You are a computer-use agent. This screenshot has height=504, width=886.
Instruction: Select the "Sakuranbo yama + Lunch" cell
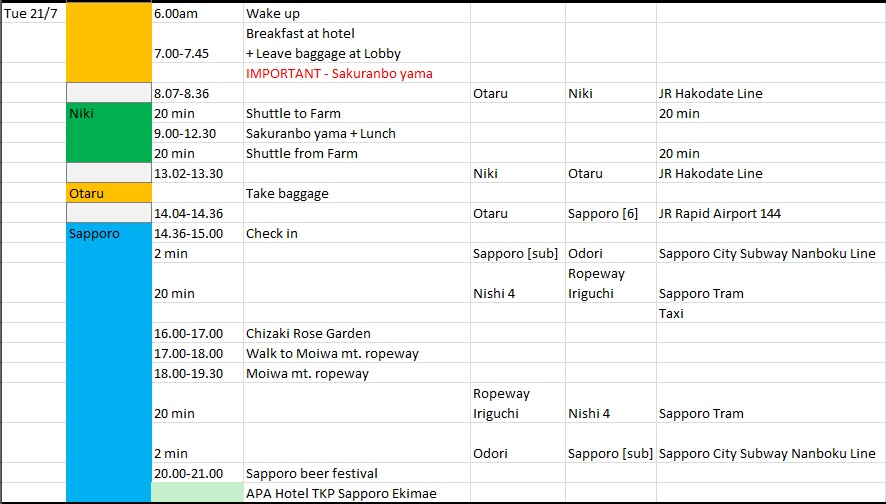pos(320,133)
